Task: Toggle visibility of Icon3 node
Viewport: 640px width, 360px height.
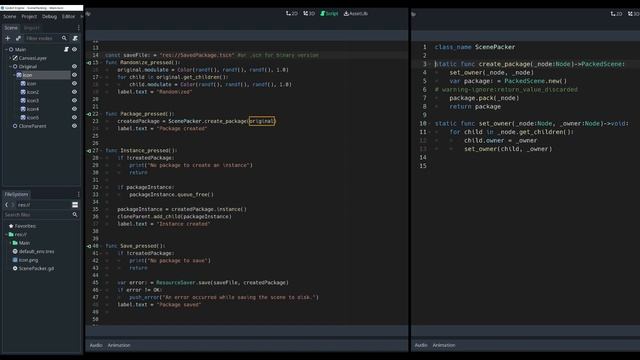Action: [74, 100]
